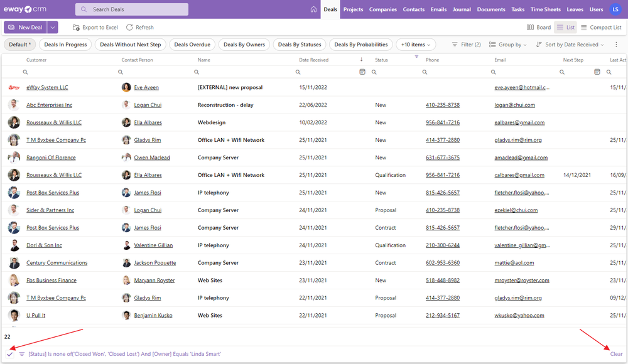Switch to Board view
Viewport: 628px width, 364px height.
(x=539, y=27)
